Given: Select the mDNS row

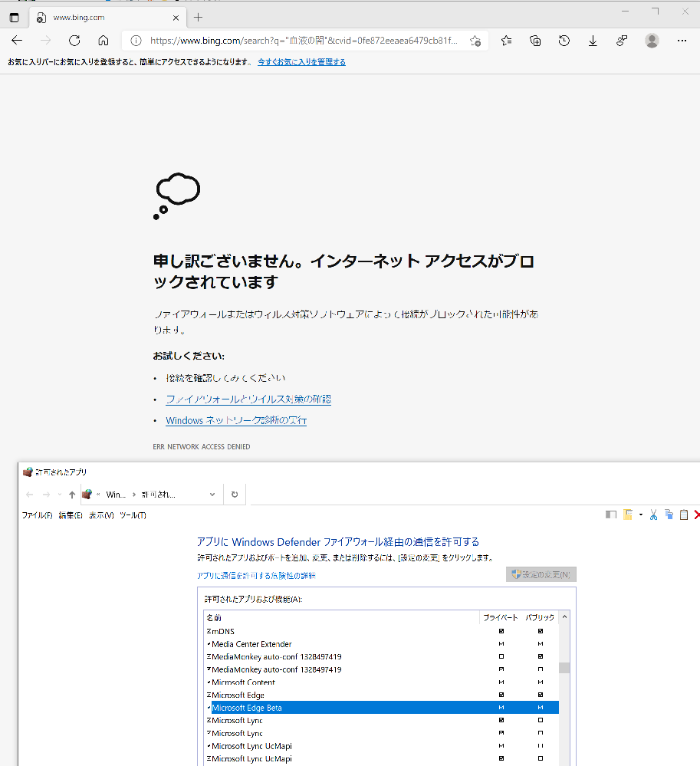Looking at the screenshot, I should [382, 631].
